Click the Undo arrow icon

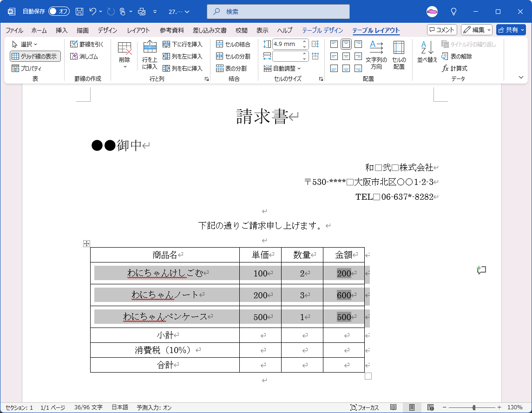[92, 12]
